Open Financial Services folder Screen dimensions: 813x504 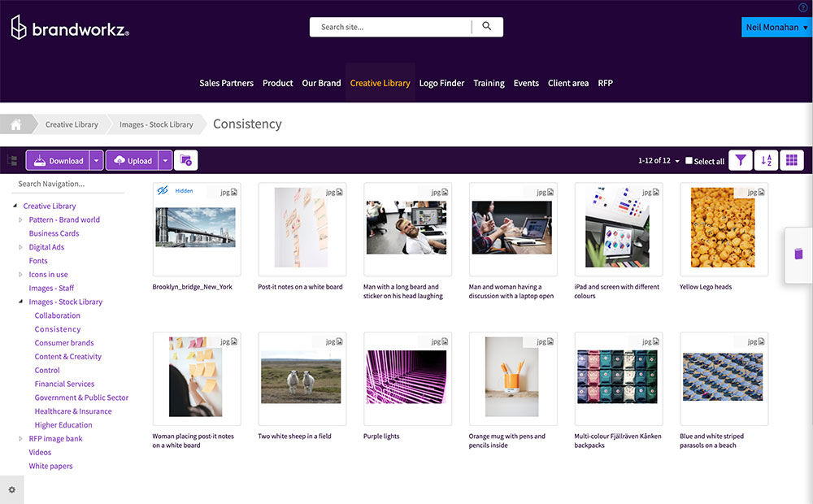coord(64,384)
